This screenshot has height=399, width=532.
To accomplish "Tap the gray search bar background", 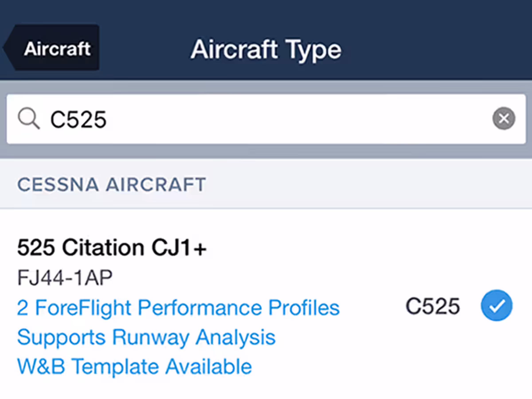I will (x=266, y=152).
